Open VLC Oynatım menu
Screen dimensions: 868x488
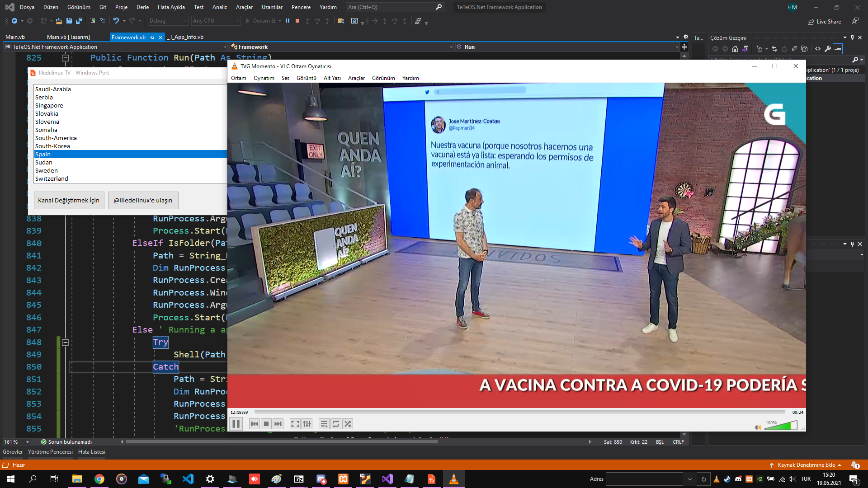pos(264,78)
